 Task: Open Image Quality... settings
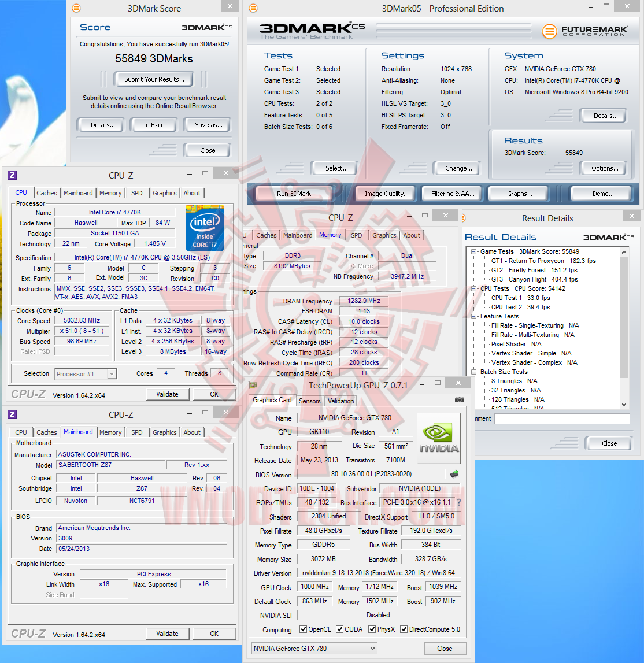387,194
